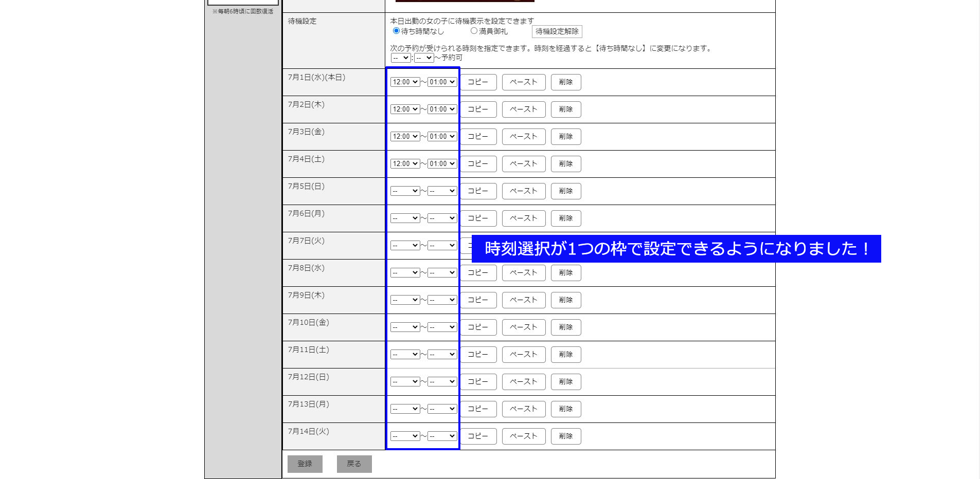Click コピー on the 7月9日 row
Screen dimensions: 980x479
478,300
